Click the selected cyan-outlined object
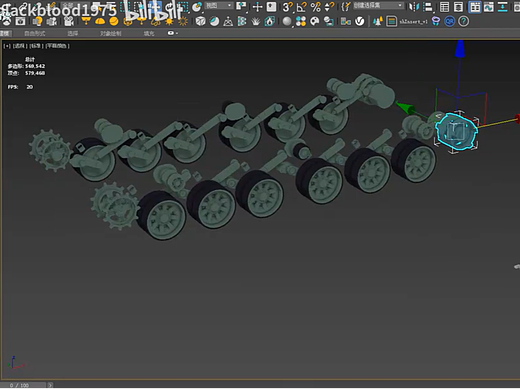Viewport: 520px width, 390px height. 456,131
